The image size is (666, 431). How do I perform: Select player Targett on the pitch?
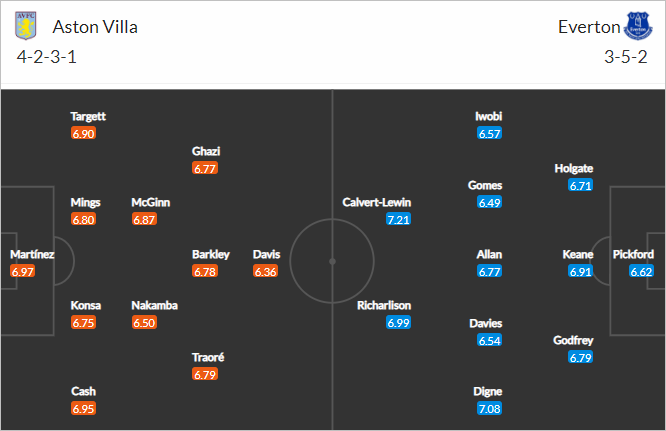click(88, 116)
